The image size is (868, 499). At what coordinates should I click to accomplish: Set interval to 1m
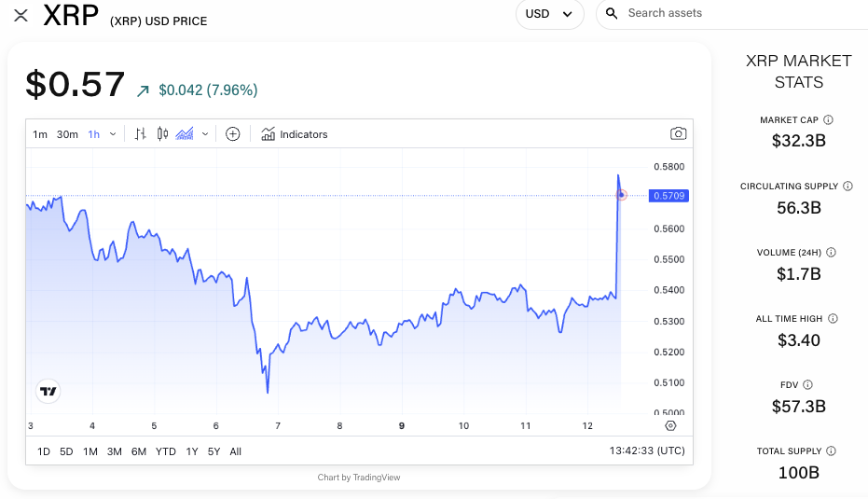40,134
